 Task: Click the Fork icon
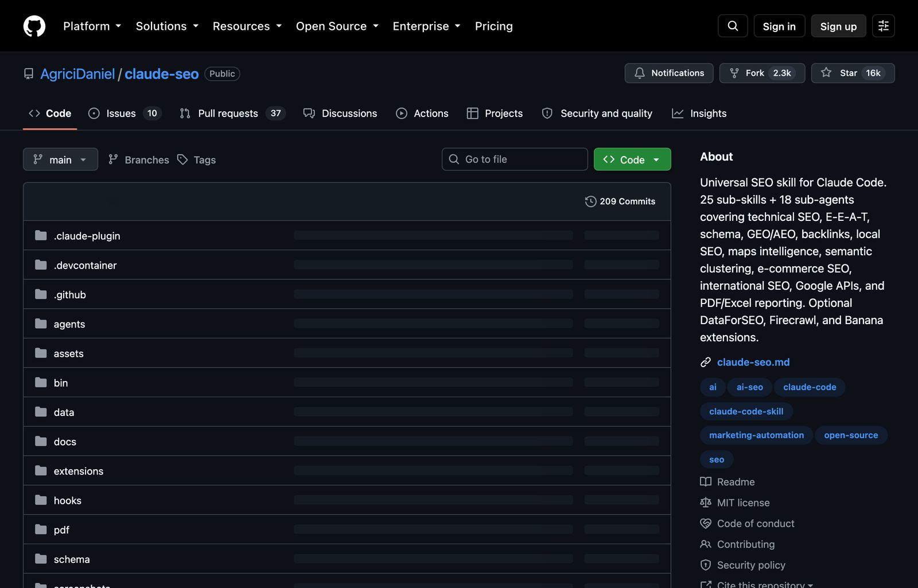click(x=734, y=73)
